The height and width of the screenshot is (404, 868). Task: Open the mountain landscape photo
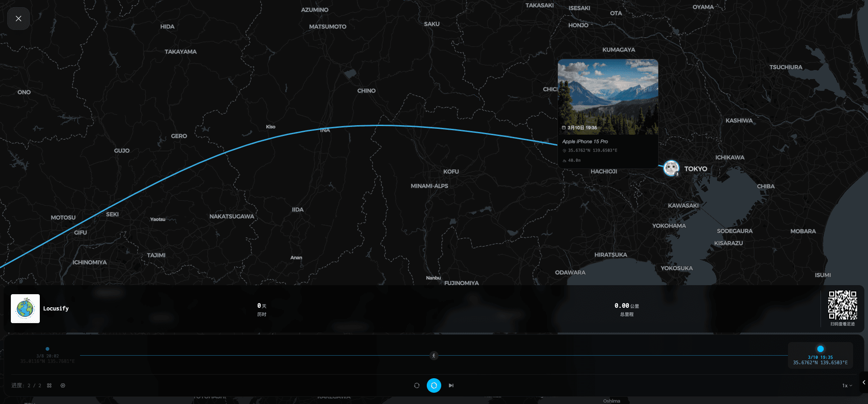click(608, 97)
